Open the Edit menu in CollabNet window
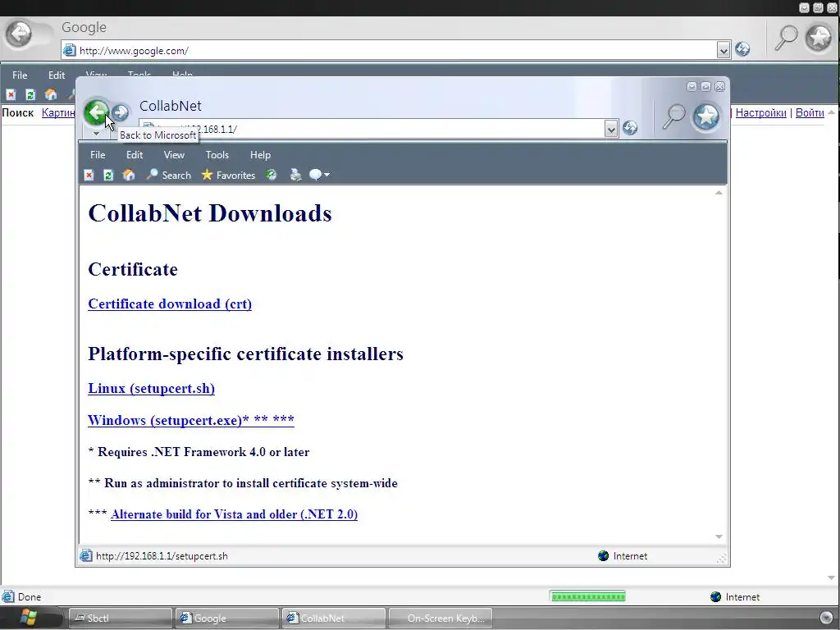The height and width of the screenshot is (630, 840). pyautogui.click(x=135, y=155)
